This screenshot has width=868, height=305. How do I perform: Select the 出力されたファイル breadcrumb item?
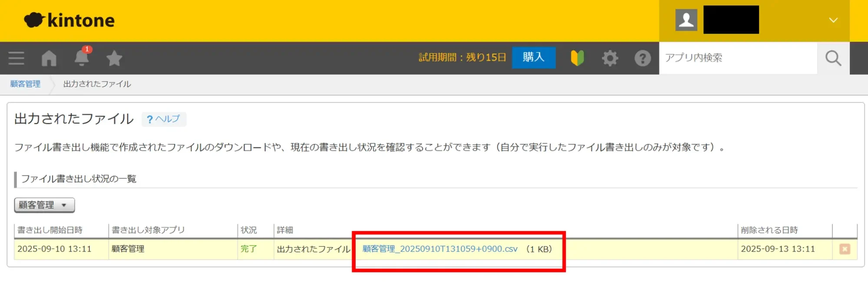(97, 84)
